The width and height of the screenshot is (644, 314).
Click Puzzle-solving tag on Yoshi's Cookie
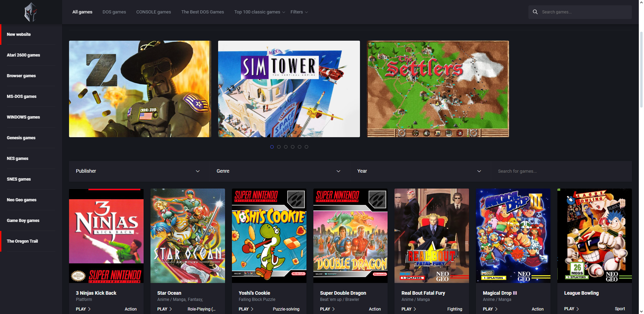[x=286, y=309]
